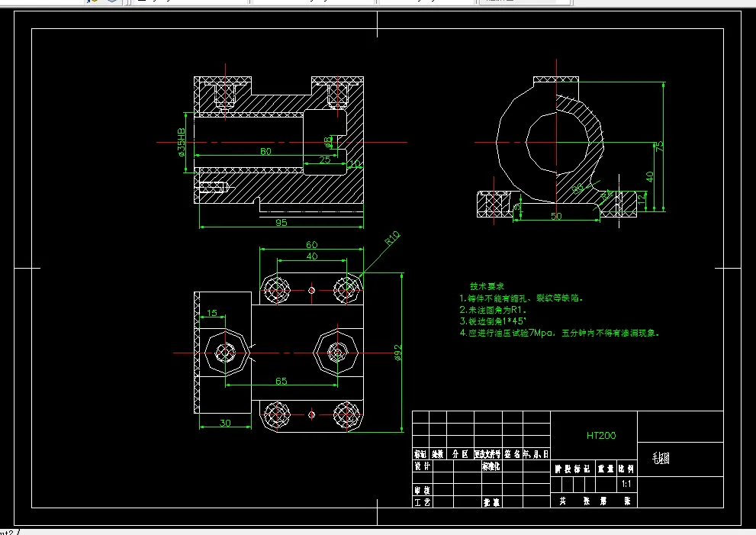
Task: Pick the 30 width dimension text
Action: (225, 423)
